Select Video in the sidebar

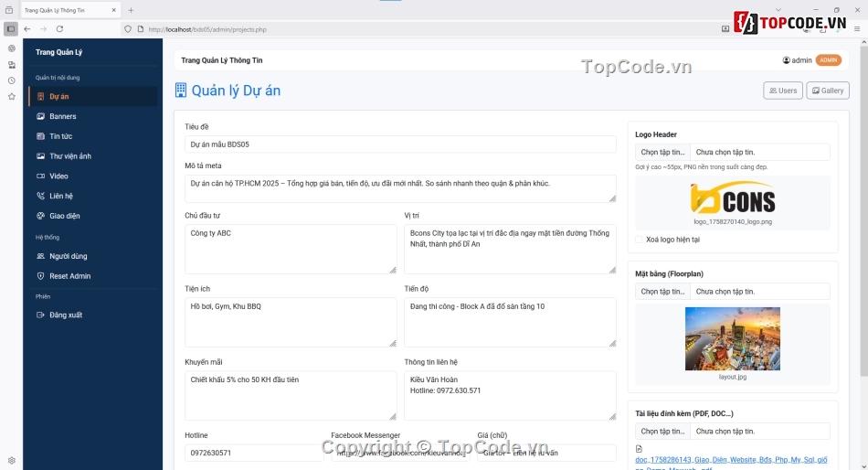coord(93,176)
